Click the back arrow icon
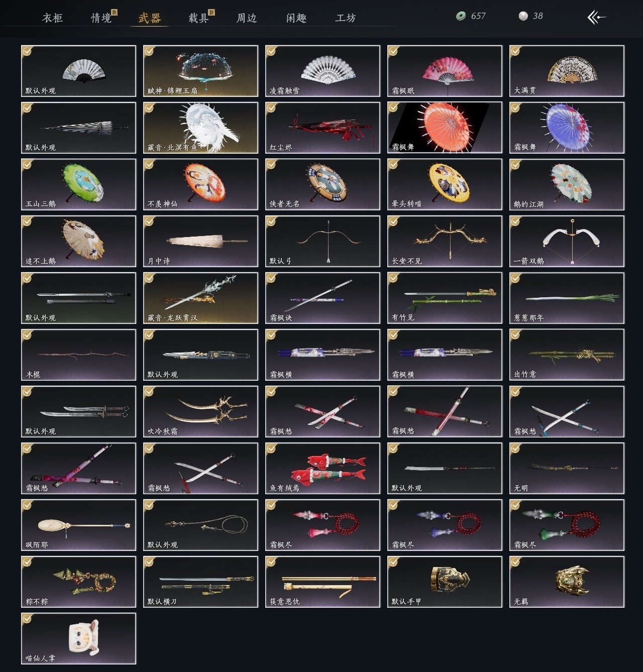The image size is (643, 672). click(596, 18)
